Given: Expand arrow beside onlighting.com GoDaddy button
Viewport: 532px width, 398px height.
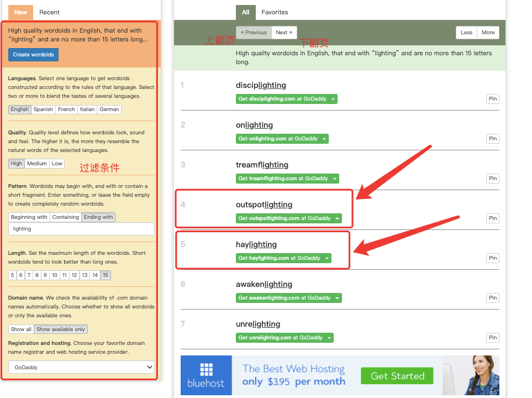Looking at the screenshot, I should pos(324,139).
